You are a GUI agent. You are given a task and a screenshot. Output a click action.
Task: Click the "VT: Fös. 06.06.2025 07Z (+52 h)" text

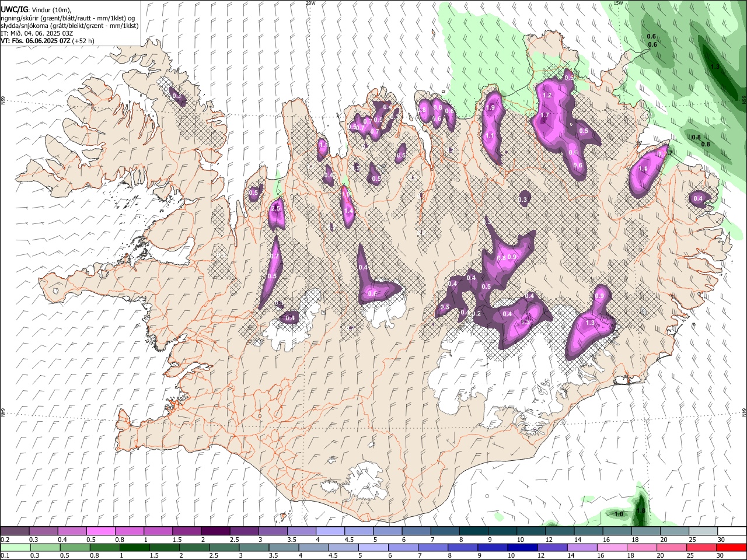click(47, 41)
